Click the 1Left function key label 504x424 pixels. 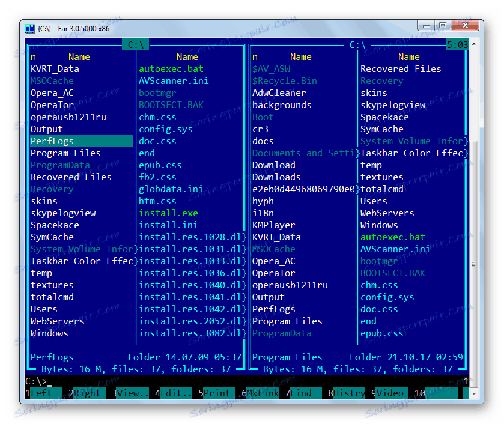pyautogui.click(x=44, y=393)
